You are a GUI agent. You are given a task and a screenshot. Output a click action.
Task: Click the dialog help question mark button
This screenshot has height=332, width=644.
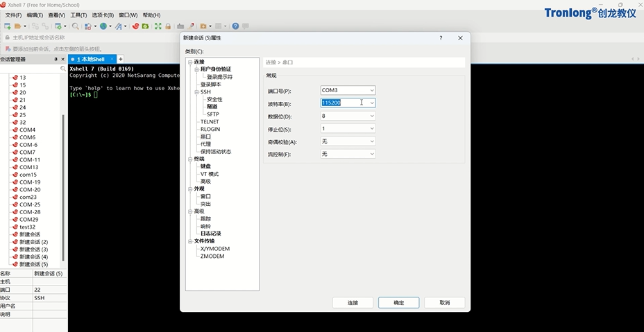[441, 37]
